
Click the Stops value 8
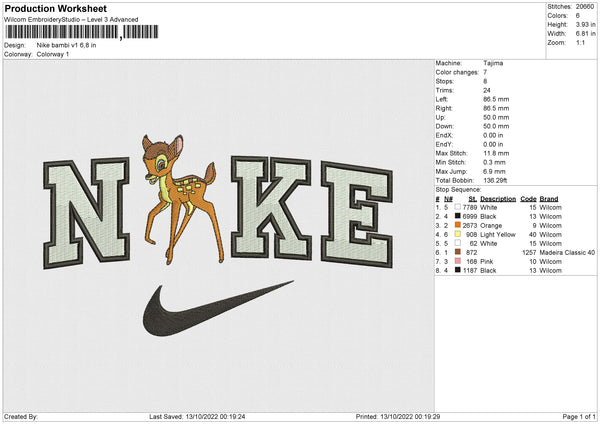(485, 81)
